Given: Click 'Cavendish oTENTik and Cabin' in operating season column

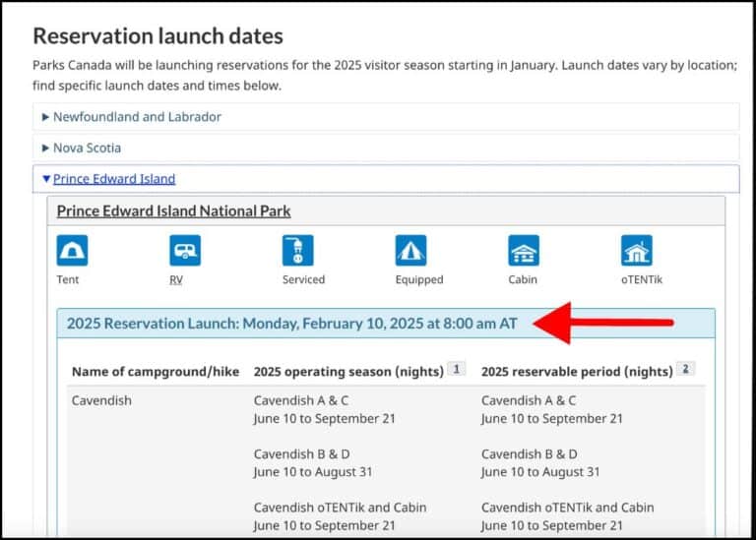Looking at the screenshot, I should coord(340,508).
